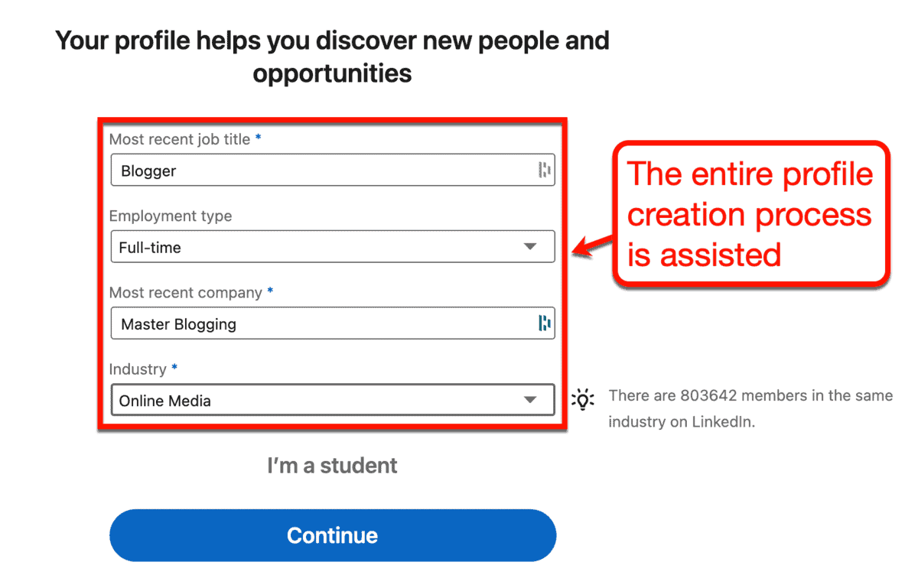
Task: Focus the job title field containing Blogger
Action: click(333, 171)
